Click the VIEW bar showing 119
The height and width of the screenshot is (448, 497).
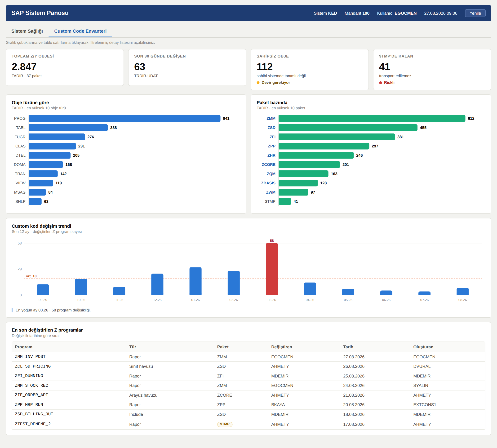[41, 183]
